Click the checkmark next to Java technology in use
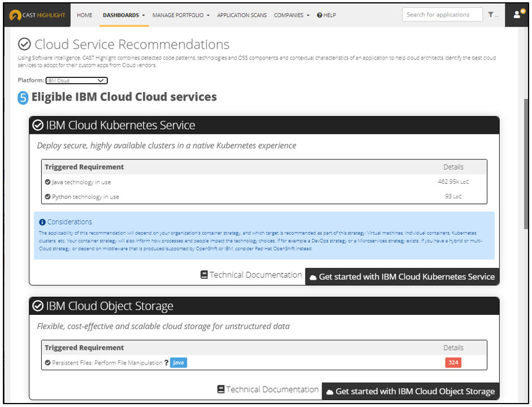Image resolution: width=532 pixels, height=407 pixels. click(47, 182)
